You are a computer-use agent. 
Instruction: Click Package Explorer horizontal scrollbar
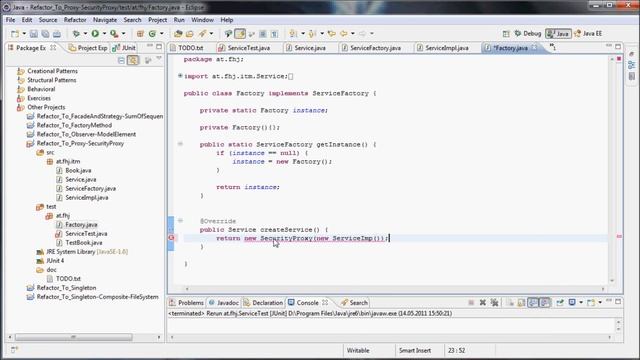point(73,337)
